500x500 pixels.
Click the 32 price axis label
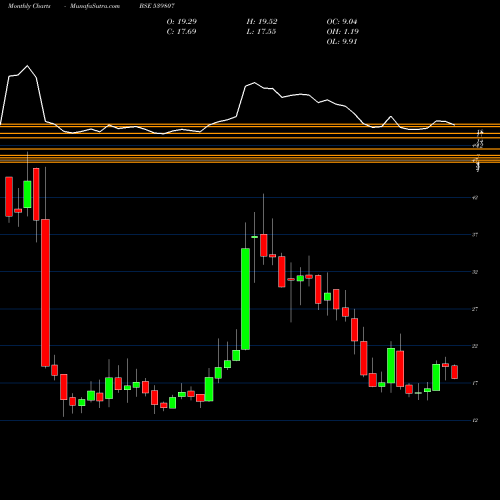(475, 272)
